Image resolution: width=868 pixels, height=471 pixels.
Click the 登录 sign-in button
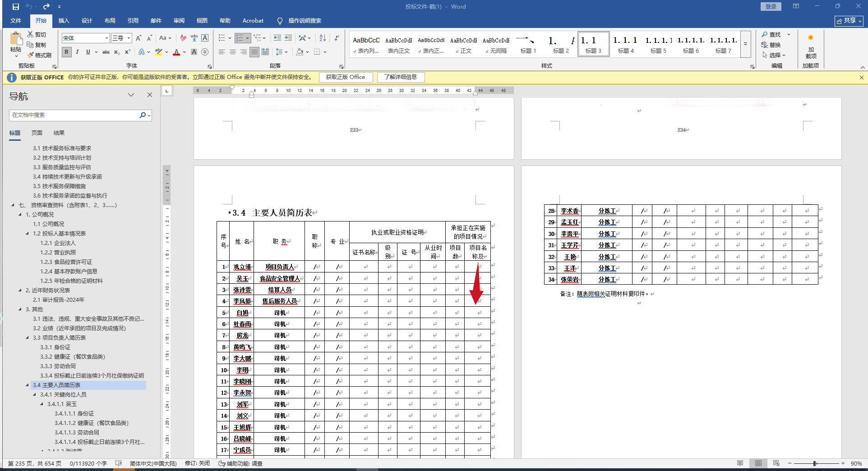coord(771,6)
